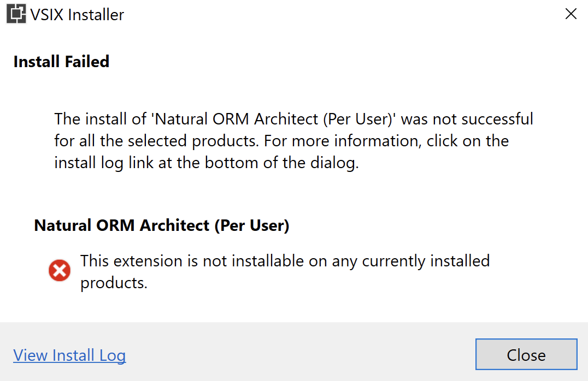Click the 'not installable on any products' message

click(285, 271)
